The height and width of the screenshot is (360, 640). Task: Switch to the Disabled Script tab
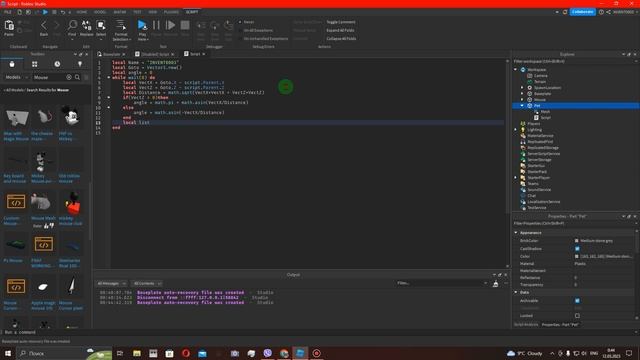(x=155, y=54)
